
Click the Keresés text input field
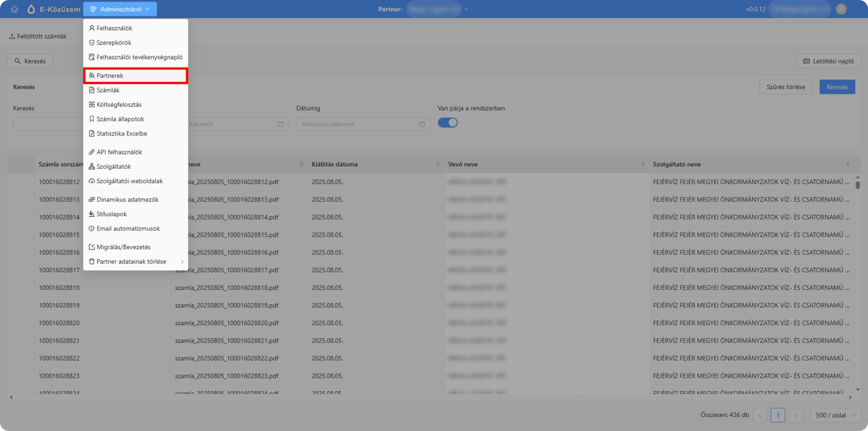(x=48, y=124)
